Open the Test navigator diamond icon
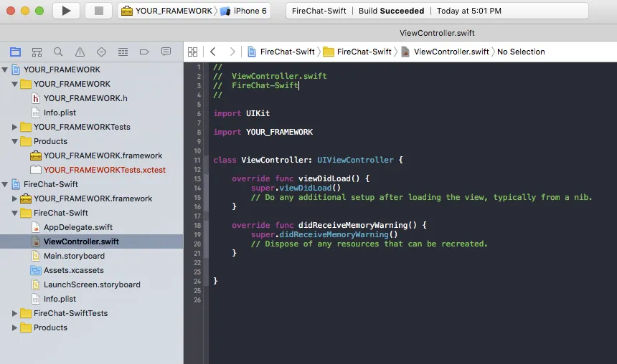 point(102,52)
